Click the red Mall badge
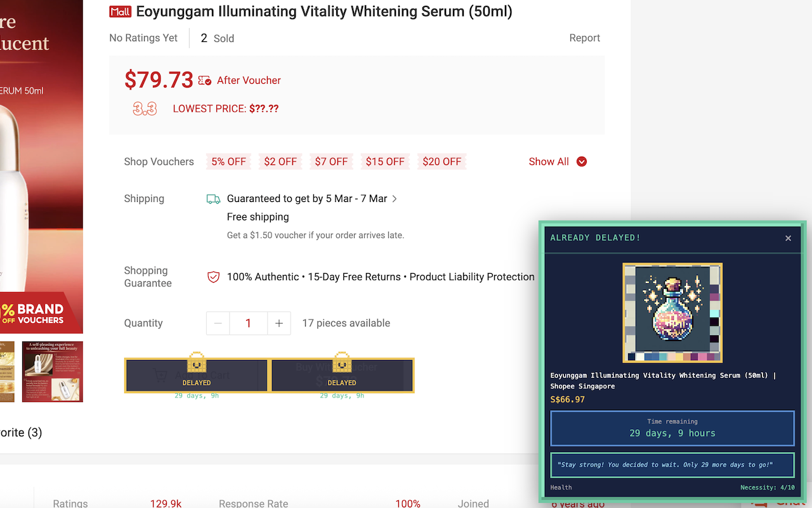The width and height of the screenshot is (812, 508). coord(120,11)
